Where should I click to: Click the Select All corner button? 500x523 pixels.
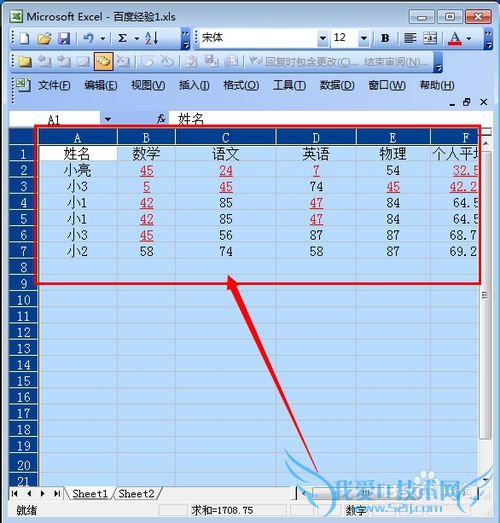23,137
